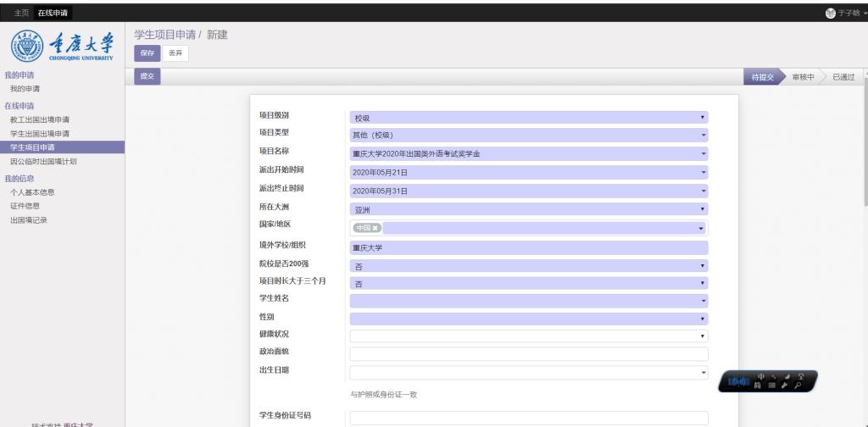
Task: Expand the 项目级别 dropdown
Action: click(528, 118)
